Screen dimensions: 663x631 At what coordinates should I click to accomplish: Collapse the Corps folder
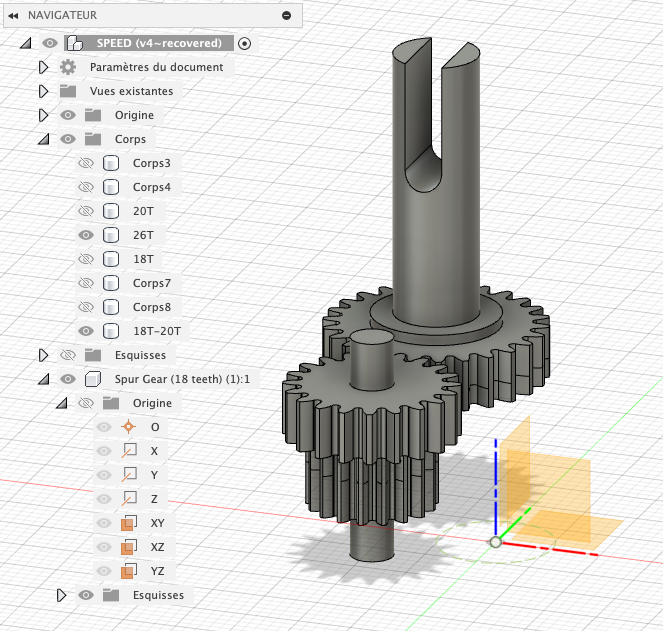[43, 139]
